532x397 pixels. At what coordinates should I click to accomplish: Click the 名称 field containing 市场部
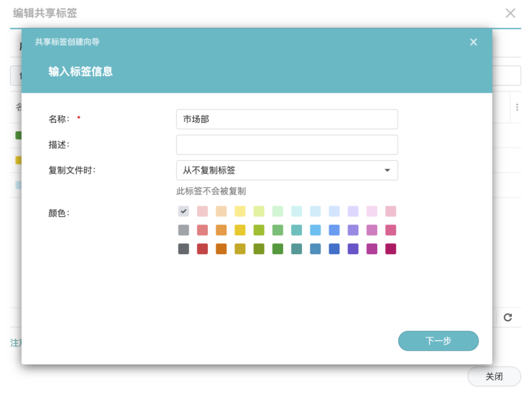click(287, 119)
